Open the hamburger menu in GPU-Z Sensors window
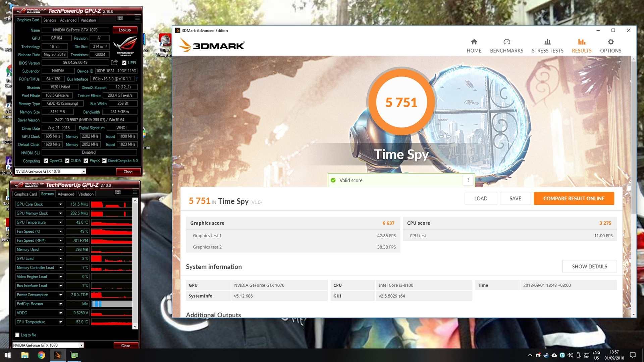The image size is (644, 362). [x=135, y=192]
